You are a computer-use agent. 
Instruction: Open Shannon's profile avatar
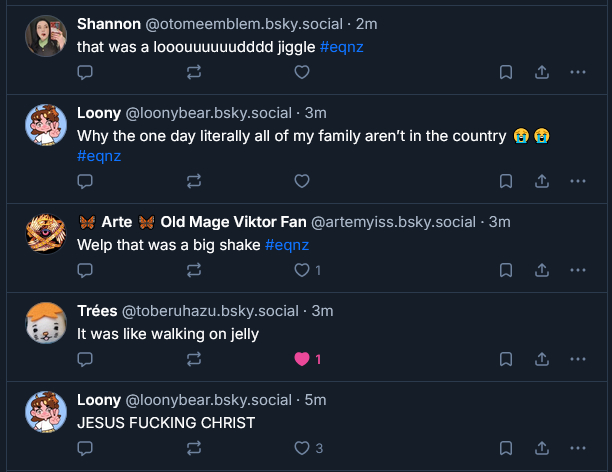tap(46, 36)
